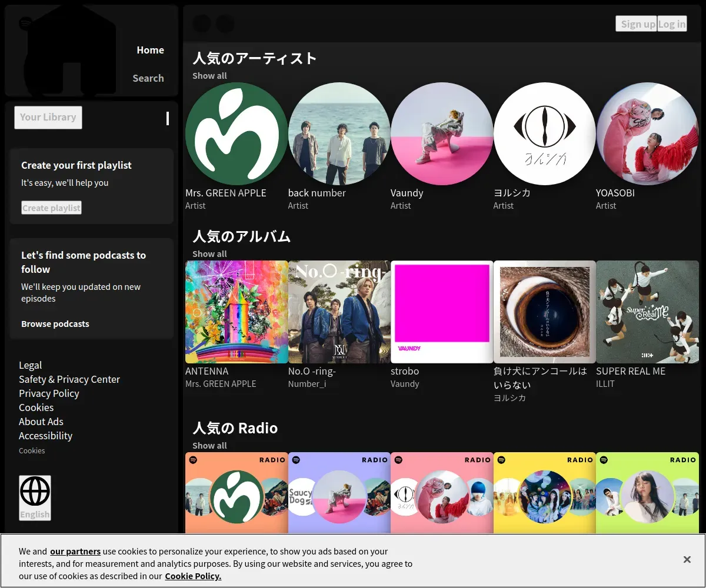
Task: Show all under 人気の Radio
Action: point(209,446)
